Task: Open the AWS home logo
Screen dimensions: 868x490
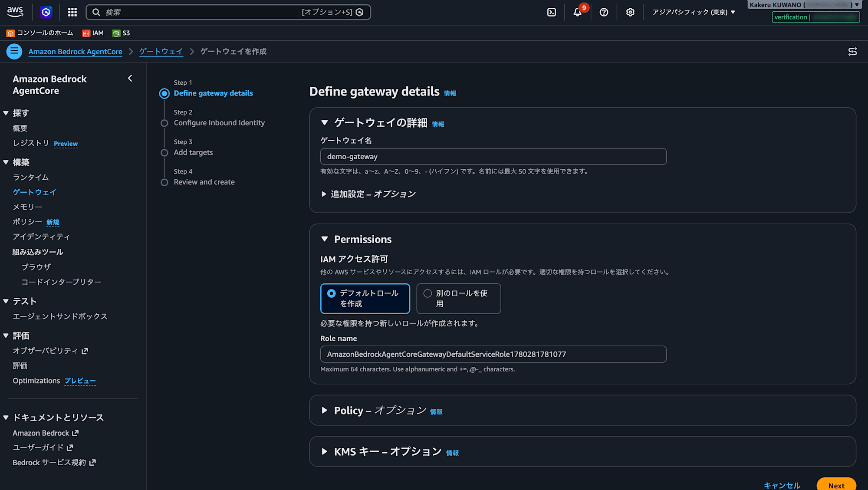Action: click(x=15, y=12)
